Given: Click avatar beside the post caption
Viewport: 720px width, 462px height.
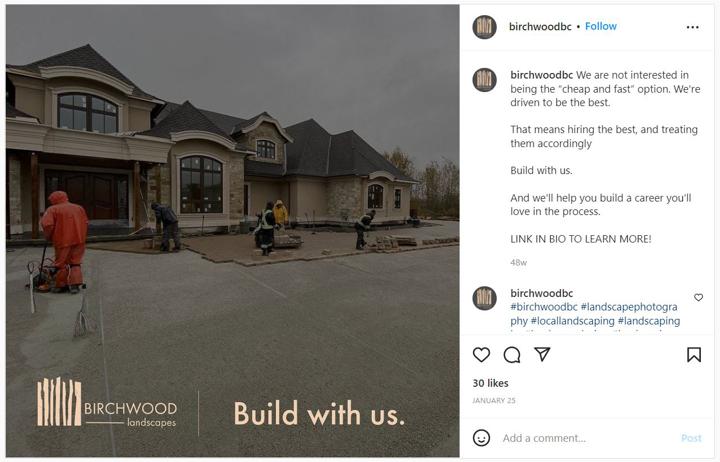Looking at the screenshot, I should tap(484, 80).
